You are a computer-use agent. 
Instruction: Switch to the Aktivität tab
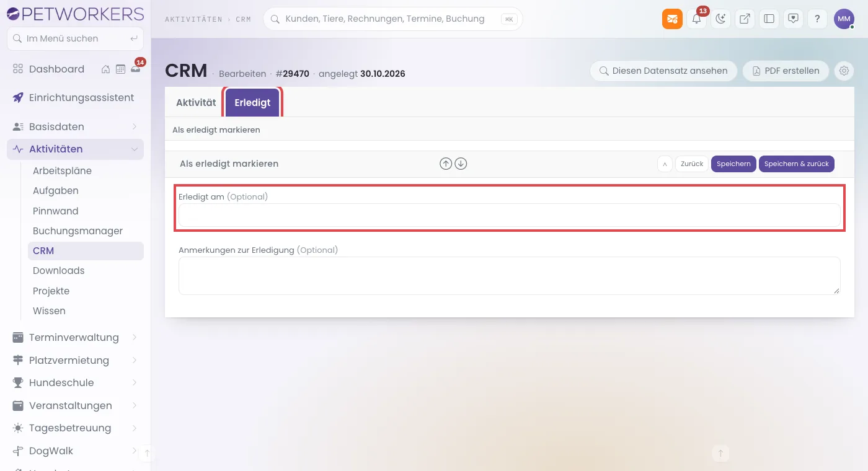click(x=196, y=103)
